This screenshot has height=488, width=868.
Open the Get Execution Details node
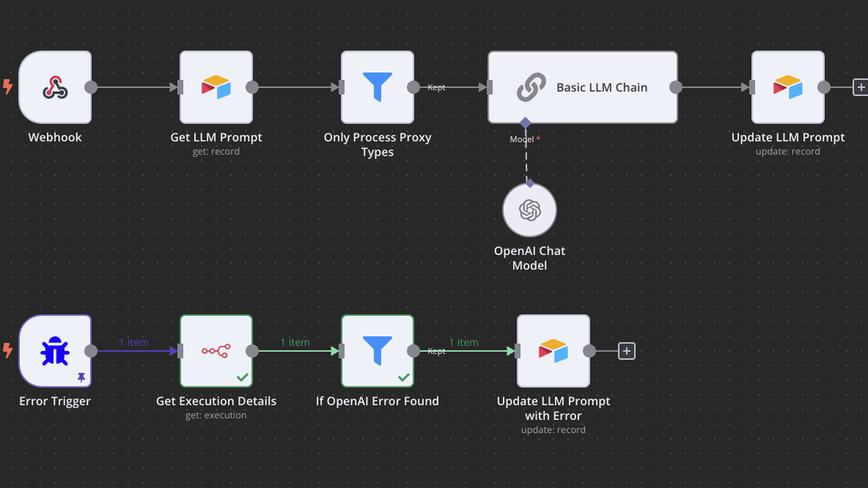coord(216,351)
